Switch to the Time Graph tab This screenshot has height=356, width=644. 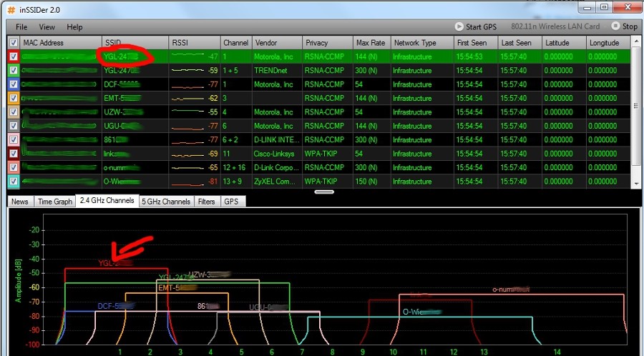55,202
